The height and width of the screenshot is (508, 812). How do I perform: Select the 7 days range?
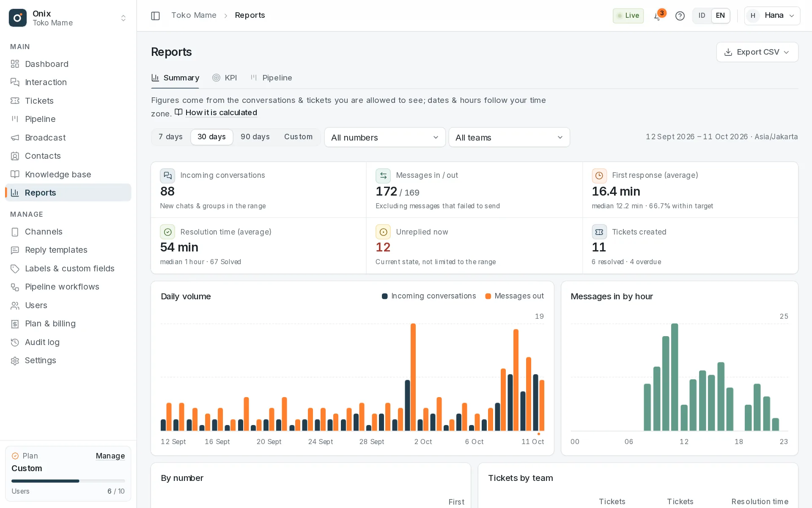tap(170, 137)
